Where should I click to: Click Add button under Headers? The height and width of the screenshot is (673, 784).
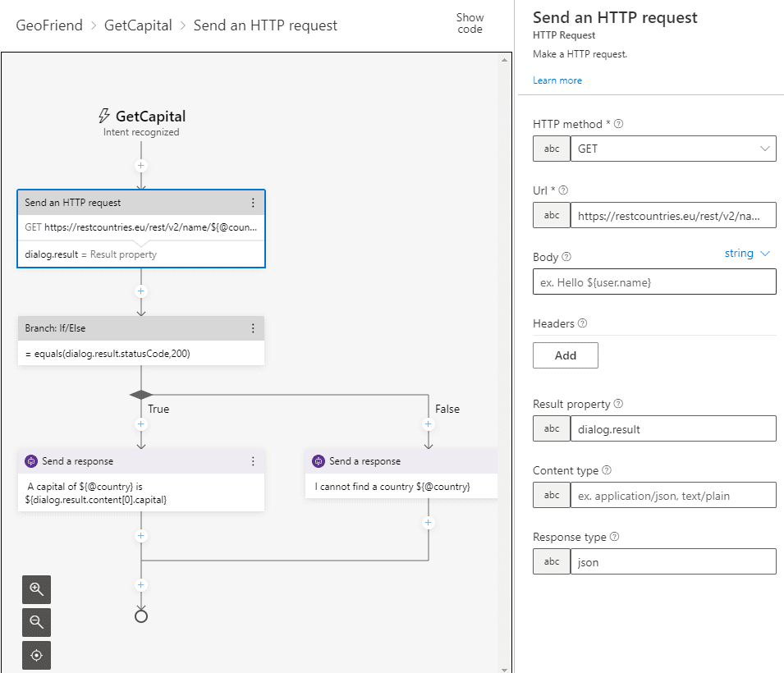(x=566, y=355)
